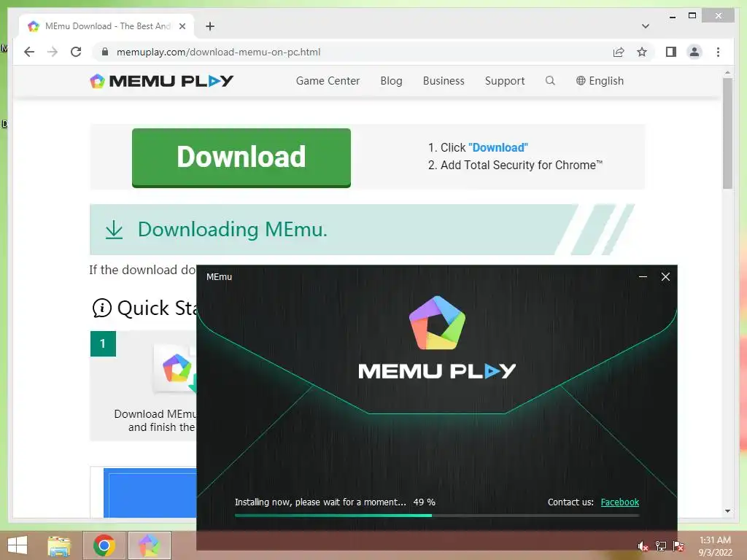Open the Game Center menu item

328,81
